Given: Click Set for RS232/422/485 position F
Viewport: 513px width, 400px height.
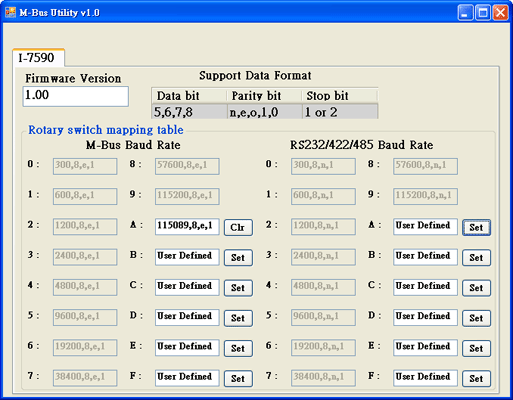Looking at the screenshot, I should tap(476, 379).
